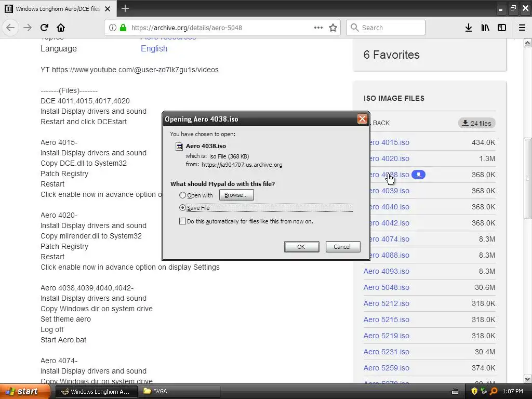
Task: Click the 374.0K size of Aero 5259.iso
Action: click(x=484, y=368)
